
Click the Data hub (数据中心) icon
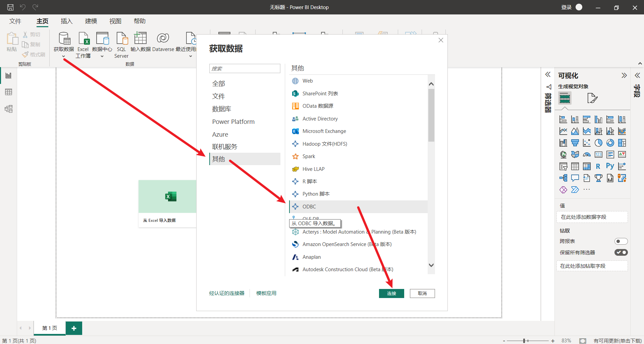point(102,39)
